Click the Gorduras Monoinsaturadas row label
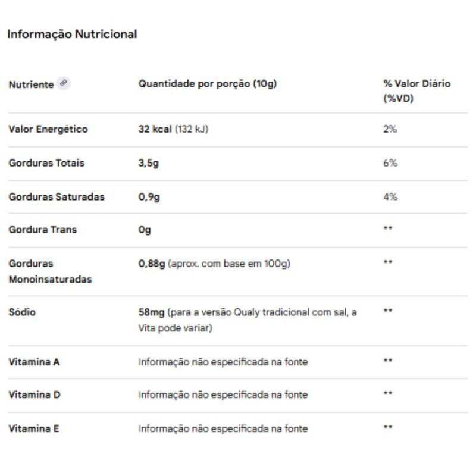Image resolution: width=476 pixels, height=476 pixels. (50, 271)
